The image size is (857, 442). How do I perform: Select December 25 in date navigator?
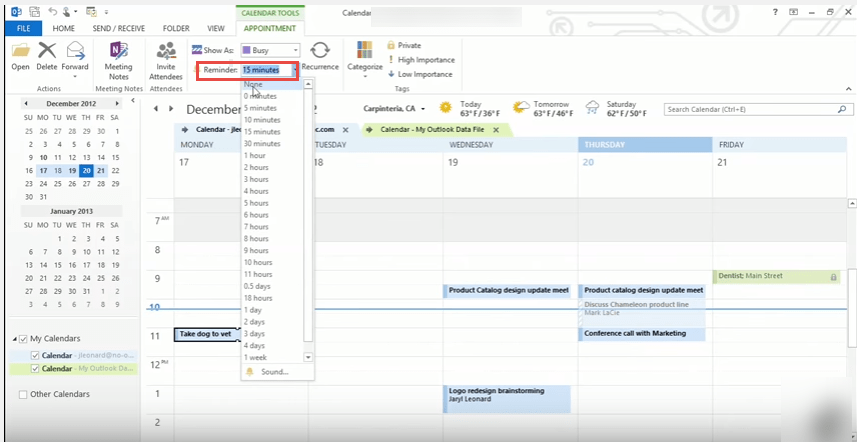(57, 184)
